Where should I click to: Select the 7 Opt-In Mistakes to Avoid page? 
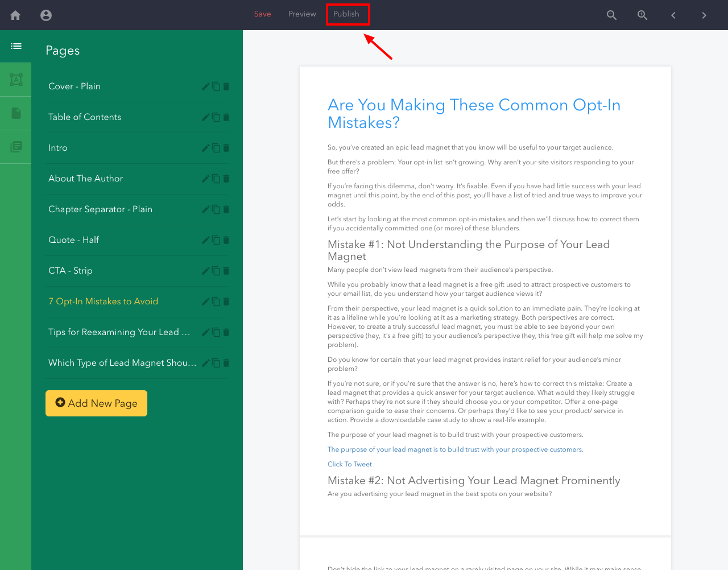click(103, 301)
